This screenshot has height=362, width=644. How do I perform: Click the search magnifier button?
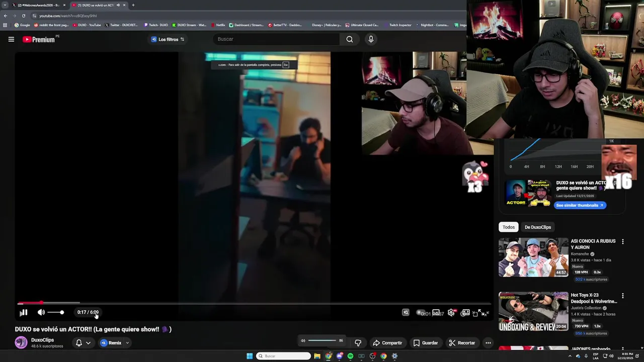pos(350,39)
